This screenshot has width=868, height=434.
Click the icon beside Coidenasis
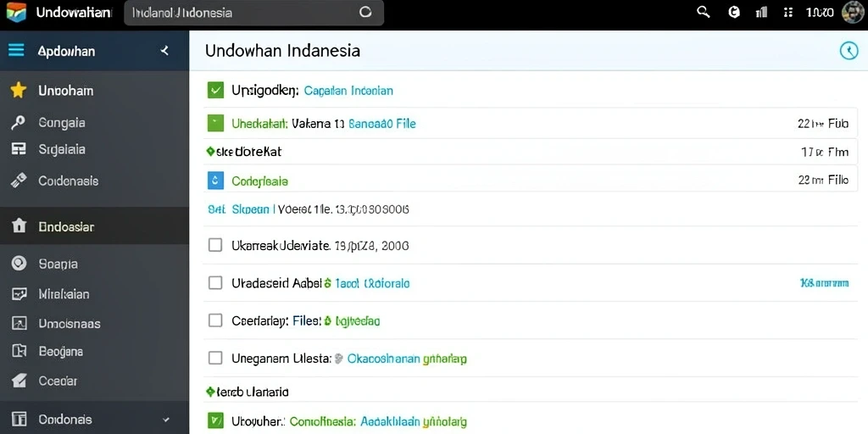19,181
